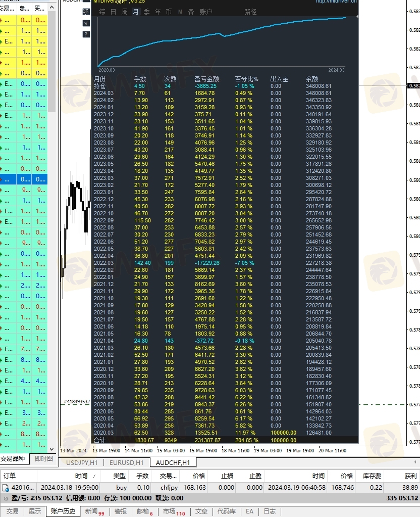Open the USDJPY,H1 chart tab

pos(82,462)
